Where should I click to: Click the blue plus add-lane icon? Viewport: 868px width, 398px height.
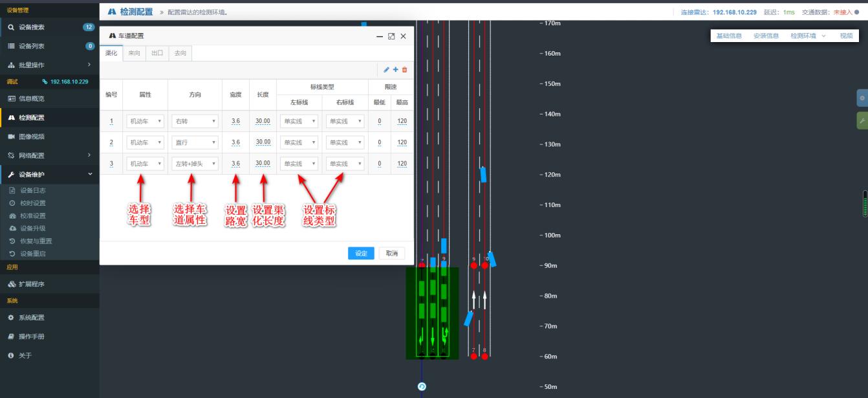pos(396,70)
